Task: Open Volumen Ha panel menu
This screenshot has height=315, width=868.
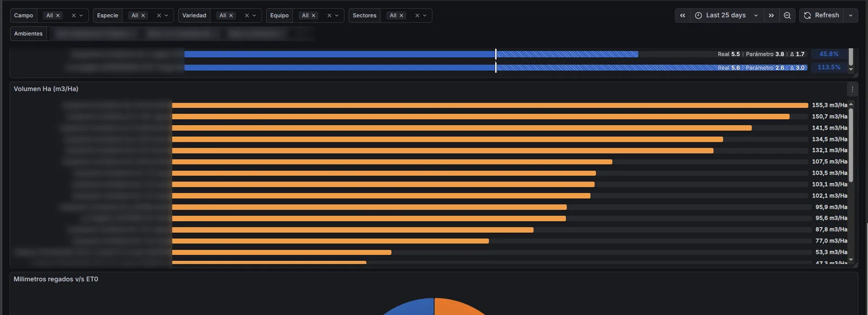Action: (852, 89)
